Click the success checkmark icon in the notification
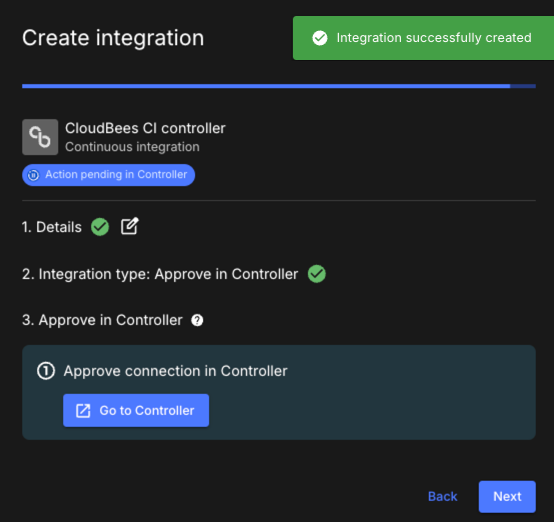This screenshot has height=522, width=555. [x=320, y=38]
